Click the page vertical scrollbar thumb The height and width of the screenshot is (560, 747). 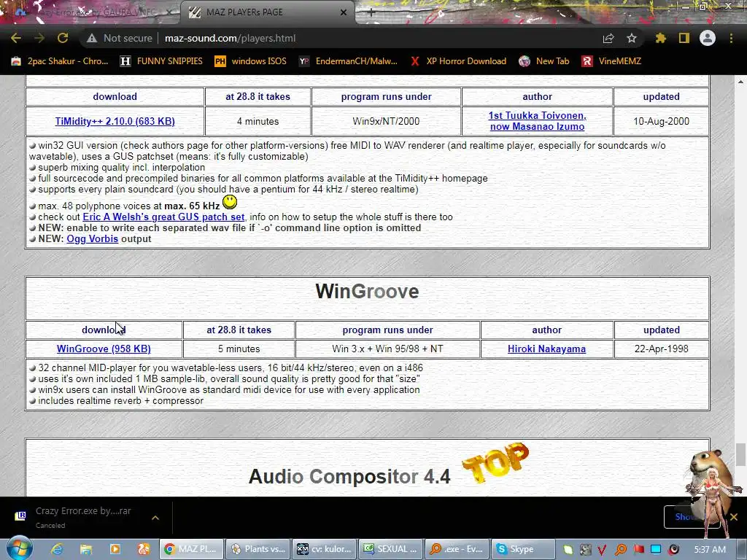[x=740, y=455]
